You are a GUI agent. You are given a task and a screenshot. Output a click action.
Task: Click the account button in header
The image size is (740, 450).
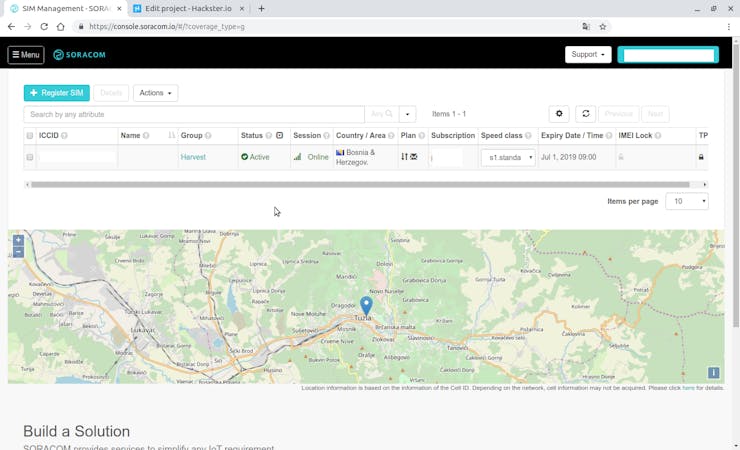pyautogui.click(x=668, y=55)
